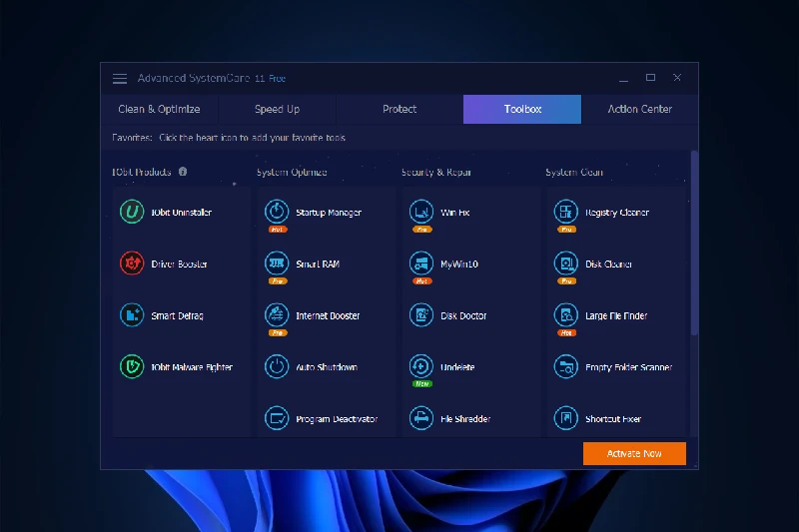Open Startup Manager tool icon
The image size is (799, 532).
coord(277,212)
